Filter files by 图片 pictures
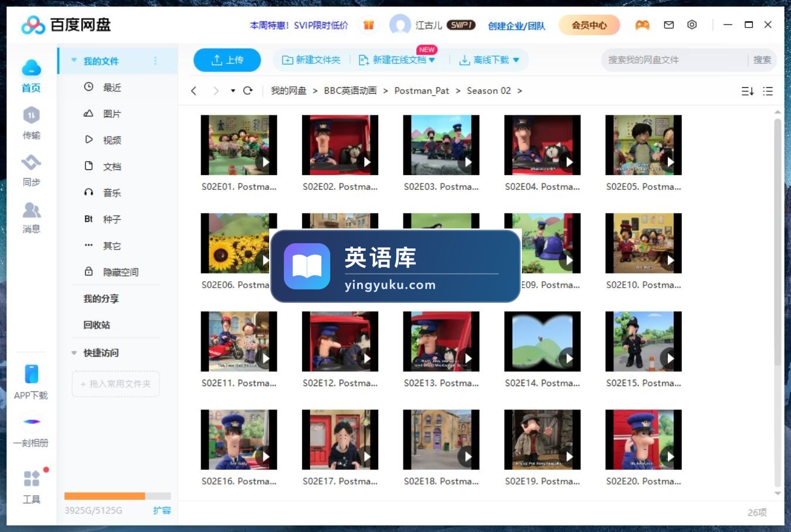 pyautogui.click(x=112, y=114)
